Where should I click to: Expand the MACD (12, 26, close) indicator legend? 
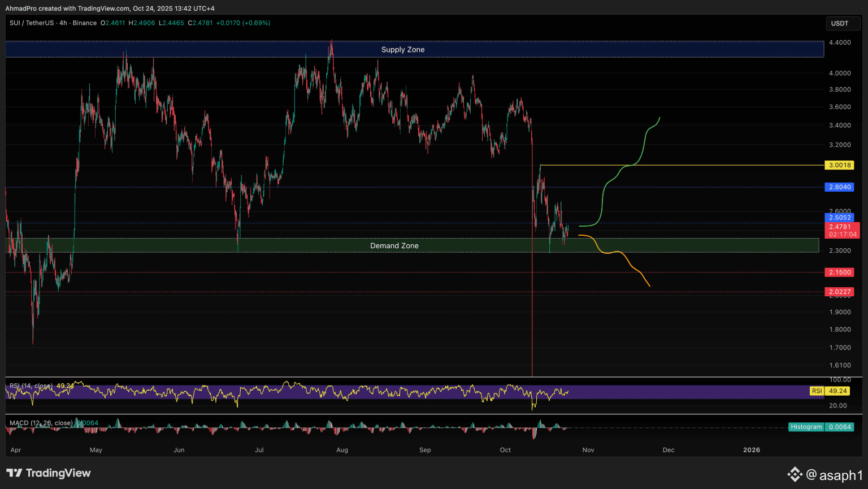(41, 423)
